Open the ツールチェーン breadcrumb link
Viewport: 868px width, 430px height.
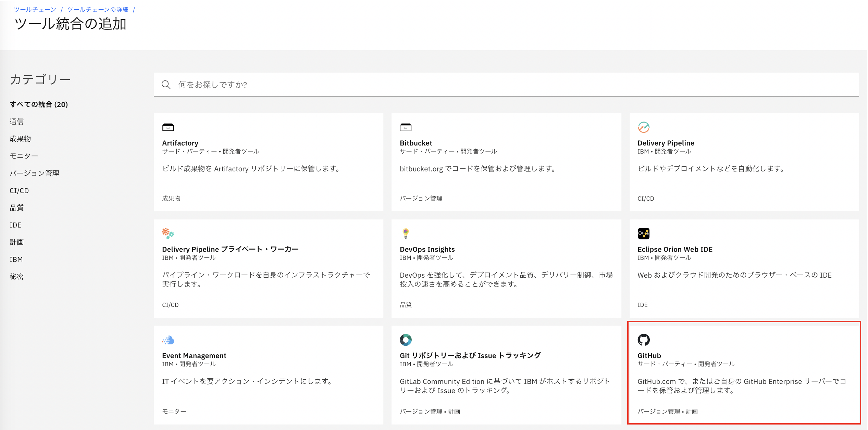point(35,10)
